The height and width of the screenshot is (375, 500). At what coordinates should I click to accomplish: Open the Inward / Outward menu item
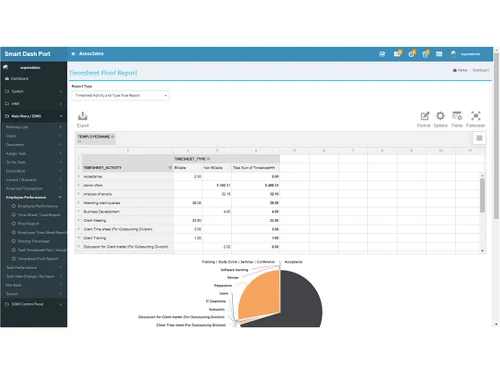tap(33, 180)
